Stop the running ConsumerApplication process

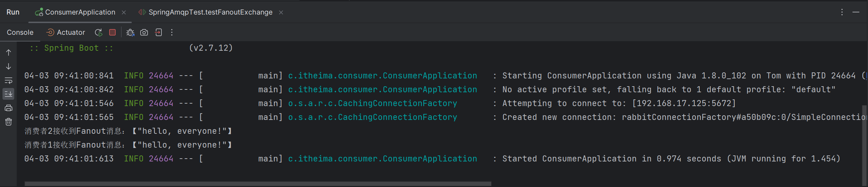(112, 33)
